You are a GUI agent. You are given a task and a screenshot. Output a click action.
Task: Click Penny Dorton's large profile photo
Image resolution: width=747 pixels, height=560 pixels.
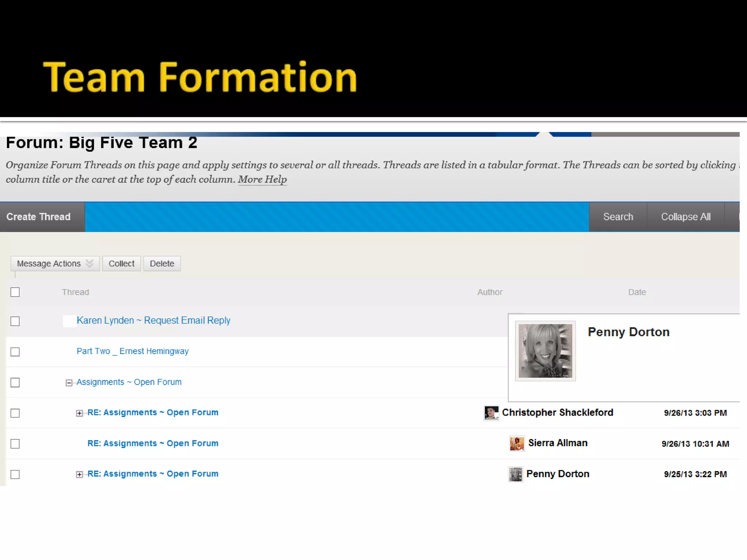point(545,351)
